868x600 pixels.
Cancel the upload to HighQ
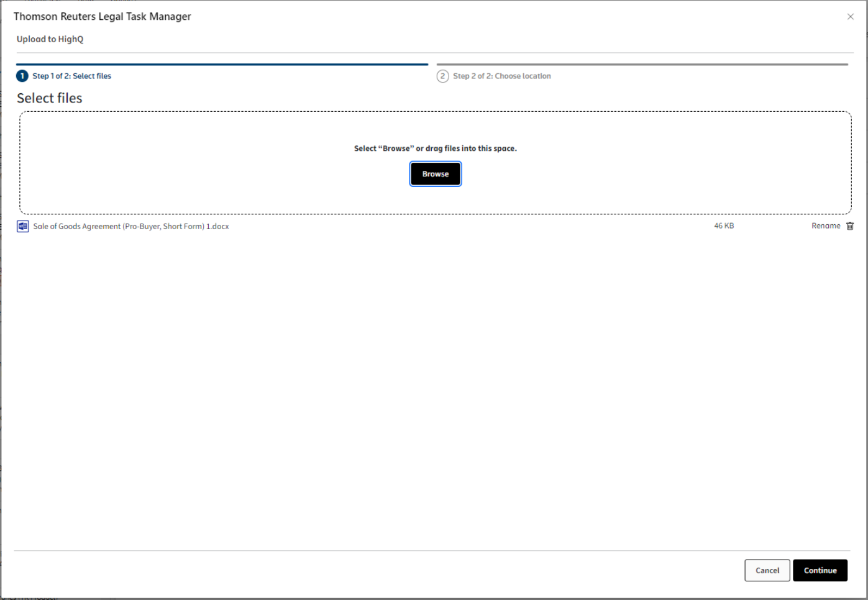767,570
